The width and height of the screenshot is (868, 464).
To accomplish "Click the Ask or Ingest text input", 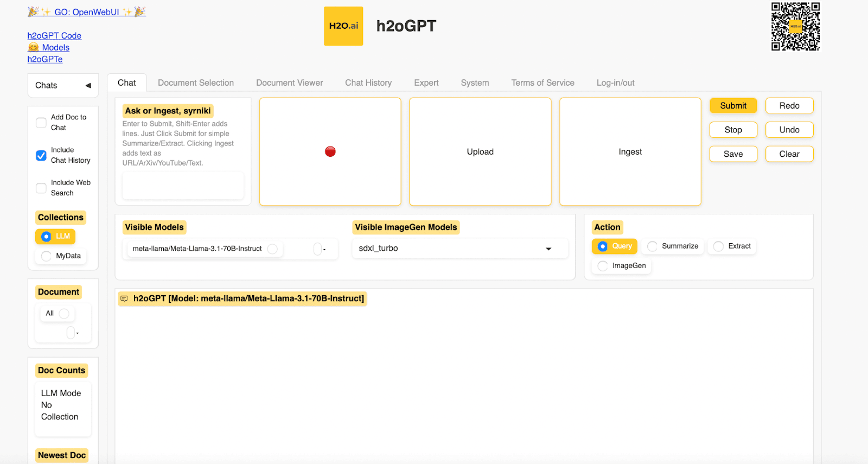I will [183, 186].
